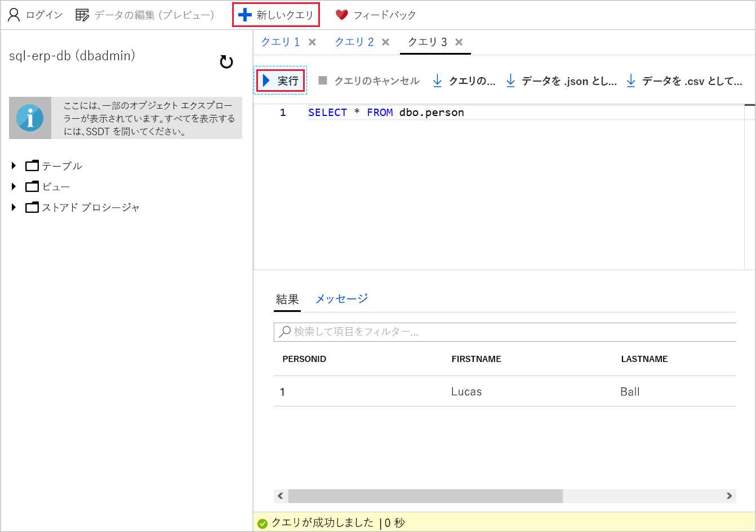Click the green success check icon

point(263,524)
